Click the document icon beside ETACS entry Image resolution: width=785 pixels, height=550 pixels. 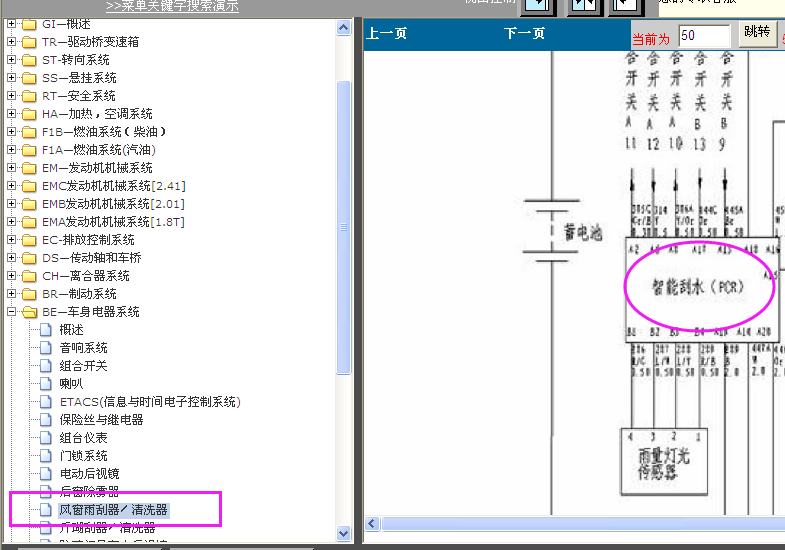(x=46, y=402)
